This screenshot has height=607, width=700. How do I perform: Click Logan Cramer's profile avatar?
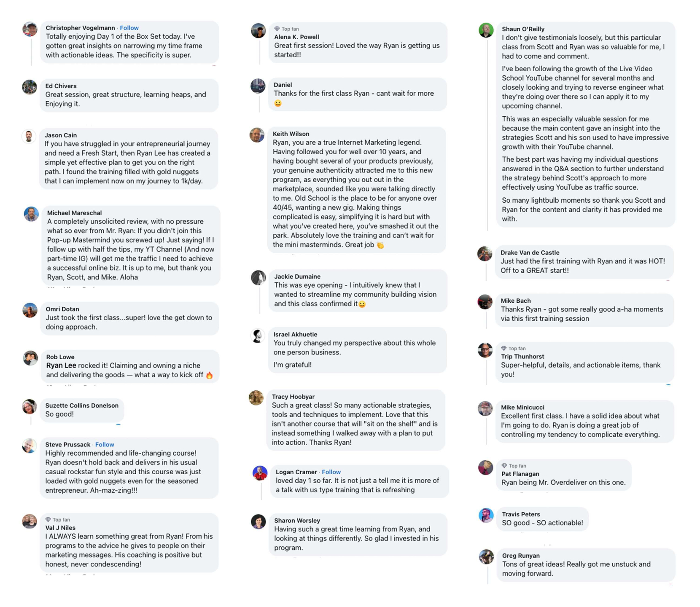(x=260, y=473)
